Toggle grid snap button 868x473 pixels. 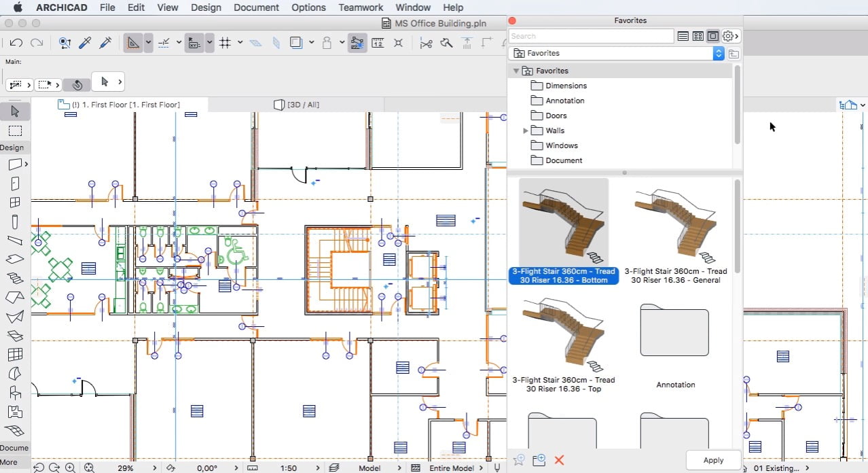pos(225,43)
